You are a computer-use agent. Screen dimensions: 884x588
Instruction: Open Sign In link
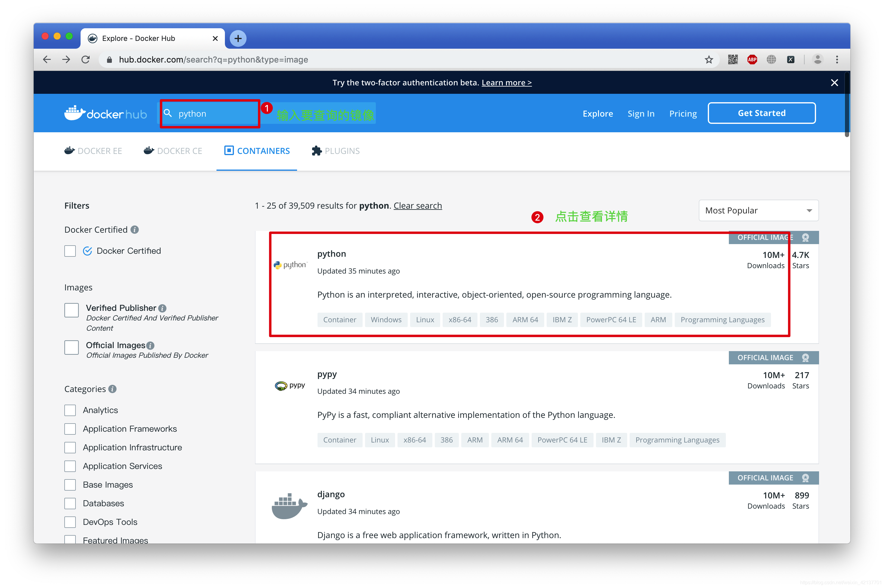[640, 113]
